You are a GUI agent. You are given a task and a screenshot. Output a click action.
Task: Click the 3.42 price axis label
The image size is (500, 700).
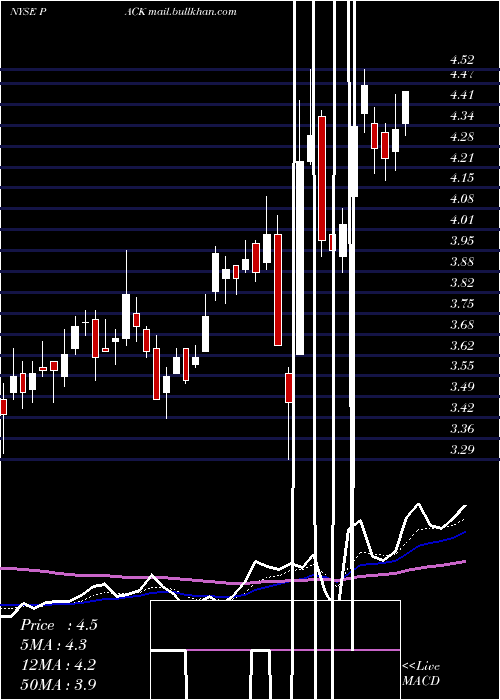(x=462, y=407)
